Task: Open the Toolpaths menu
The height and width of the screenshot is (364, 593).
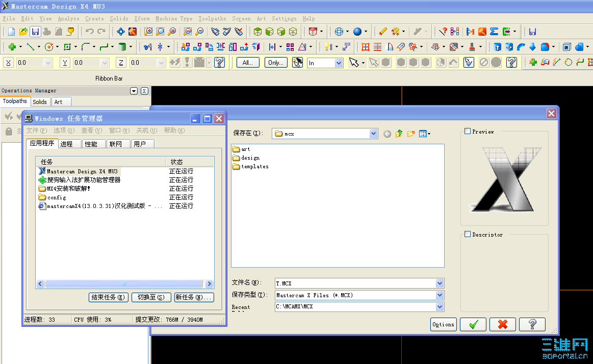Action: coord(212,18)
